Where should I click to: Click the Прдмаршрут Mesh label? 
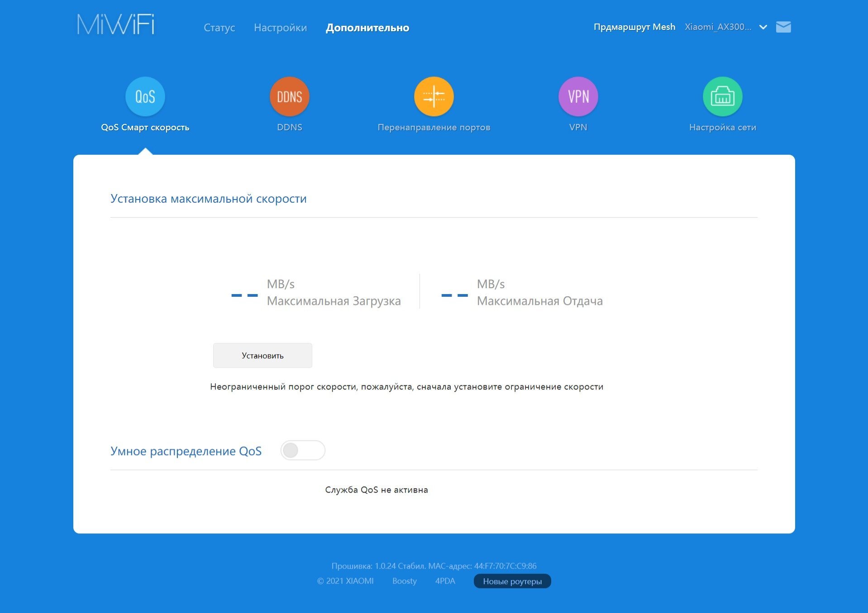coord(634,27)
